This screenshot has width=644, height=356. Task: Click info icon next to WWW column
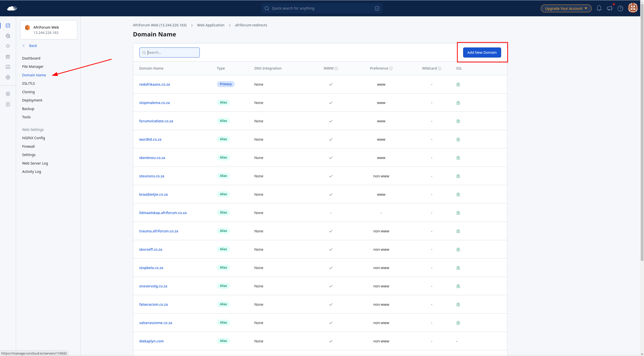[x=336, y=68]
